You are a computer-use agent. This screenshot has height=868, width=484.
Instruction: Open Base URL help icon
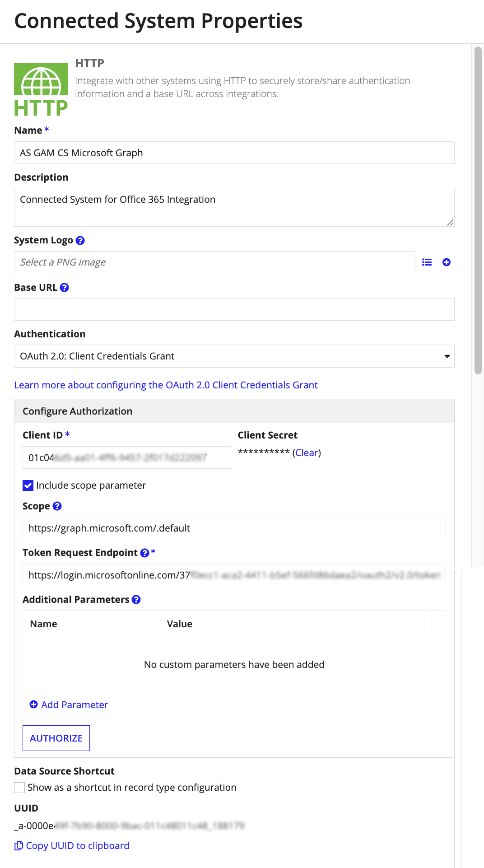tap(65, 288)
